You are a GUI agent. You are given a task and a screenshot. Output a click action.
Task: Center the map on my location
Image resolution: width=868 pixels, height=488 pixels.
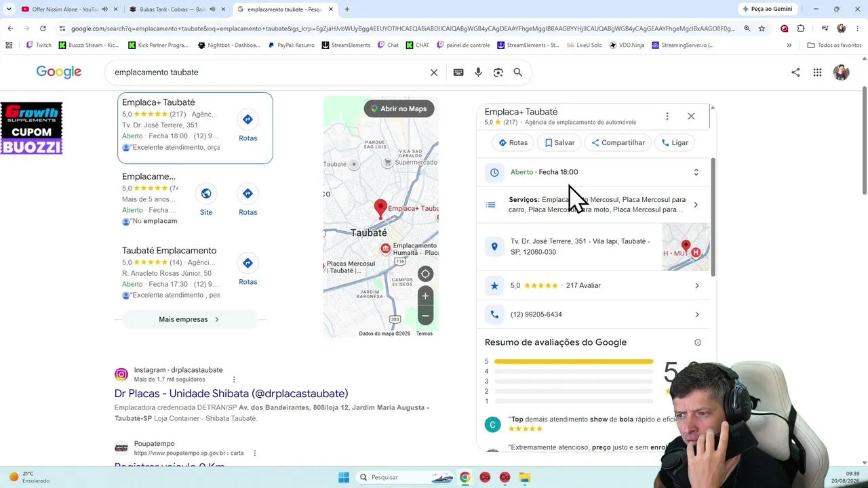point(425,274)
